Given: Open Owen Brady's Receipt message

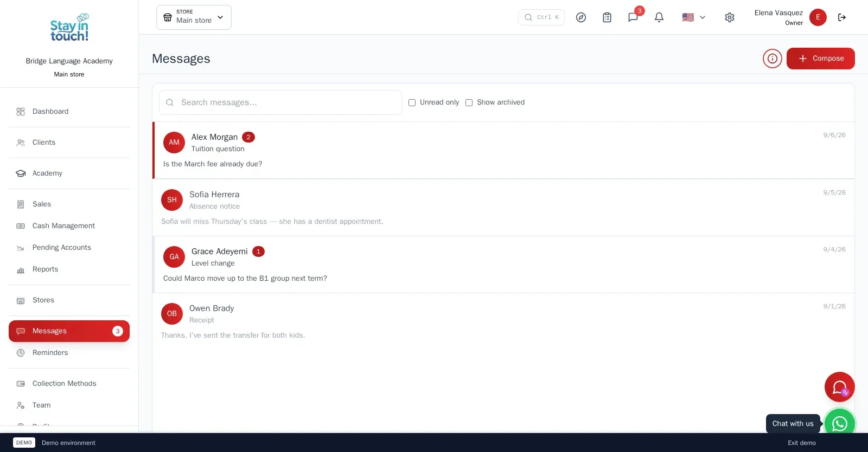Looking at the screenshot, I should 503,321.
